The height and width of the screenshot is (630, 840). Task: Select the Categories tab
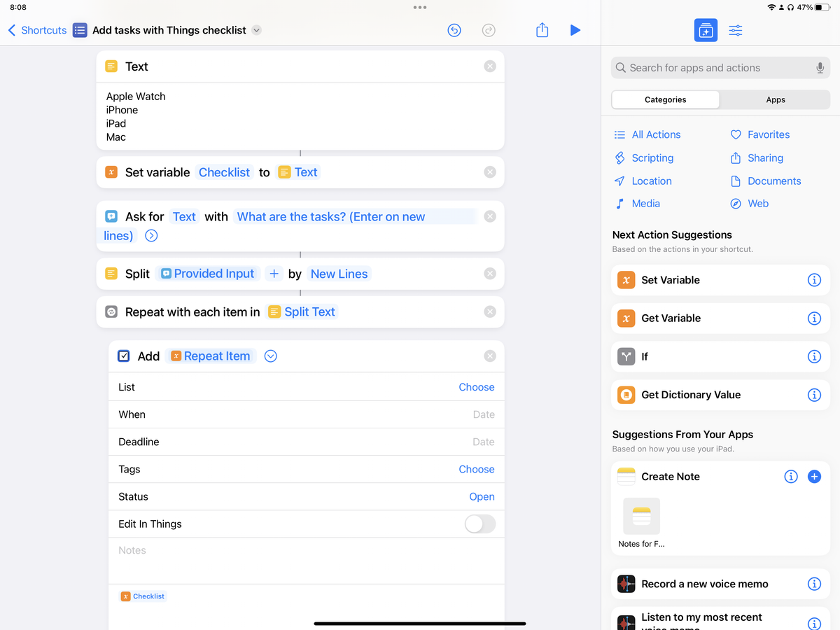[664, 99]
